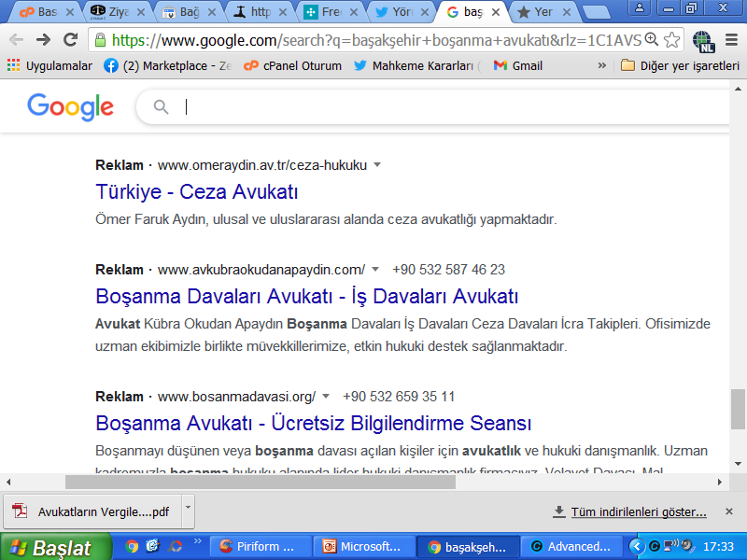This screenshot has width=747, height=560.
Task: Close the active Google baş tab
Action: 496,12
